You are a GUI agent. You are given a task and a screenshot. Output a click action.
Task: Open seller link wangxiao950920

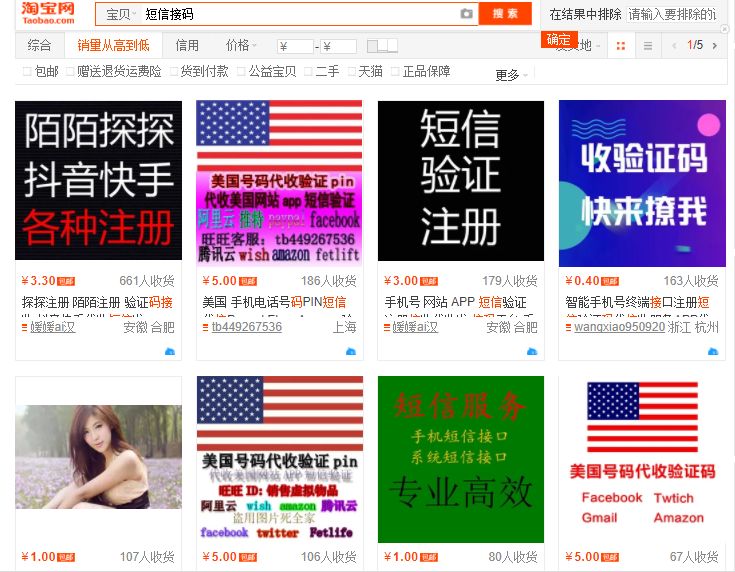(619, 327)
